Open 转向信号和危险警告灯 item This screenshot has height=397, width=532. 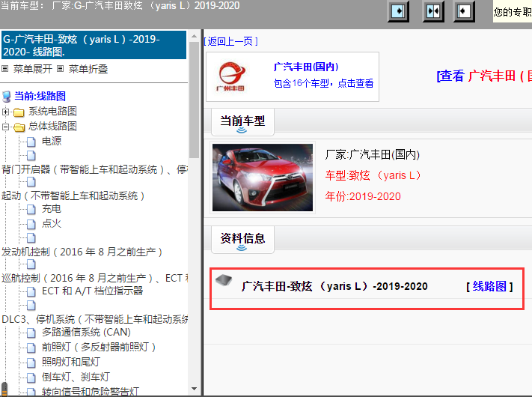coord(91,392)
